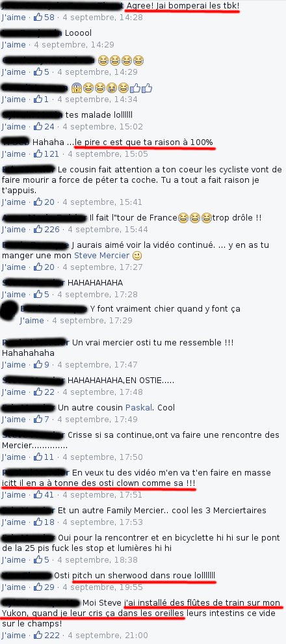Click the thumbs-up icon showing 41 likes
Image resolution: width=286 pixels, height=644 pixels.
[x=38, y=494]
